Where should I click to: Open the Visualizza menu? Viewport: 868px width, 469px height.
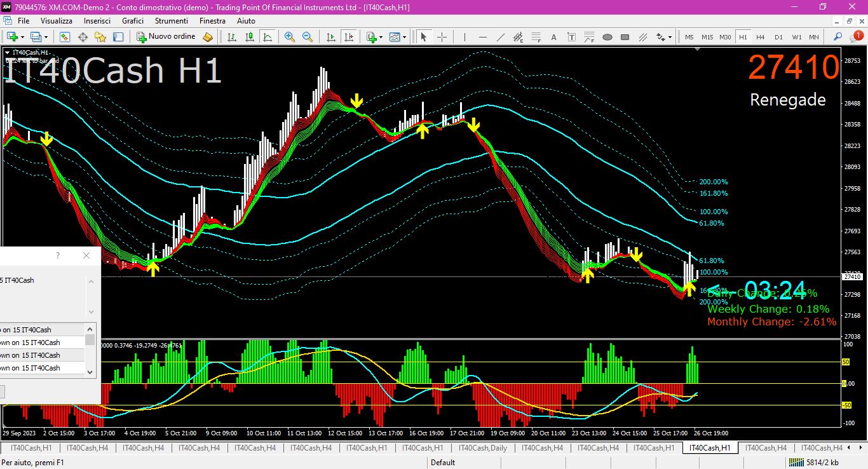tap(57, 21)
